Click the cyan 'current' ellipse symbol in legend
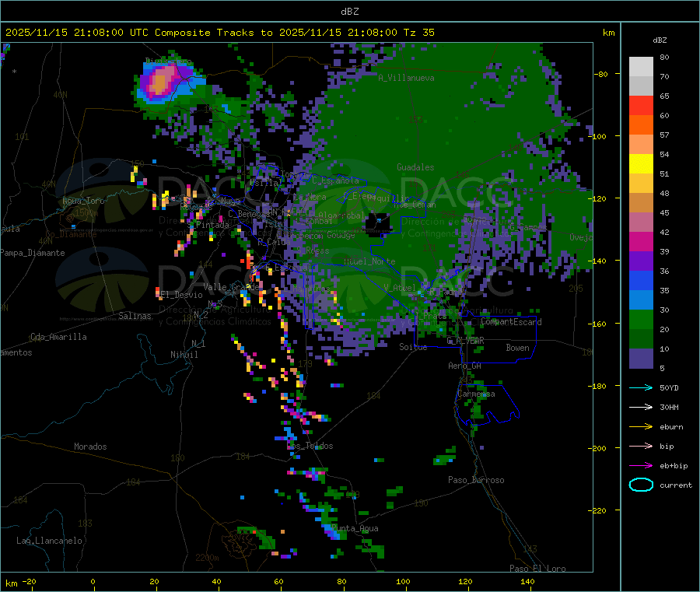Image resolution: width=700 pixels, height=592 pixels. (x=641, y=485)
